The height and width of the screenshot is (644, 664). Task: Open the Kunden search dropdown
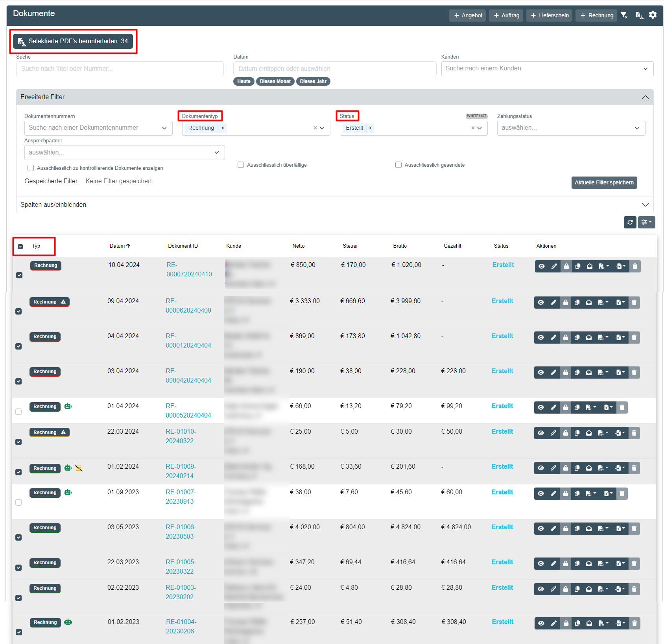tap(547, 68)
